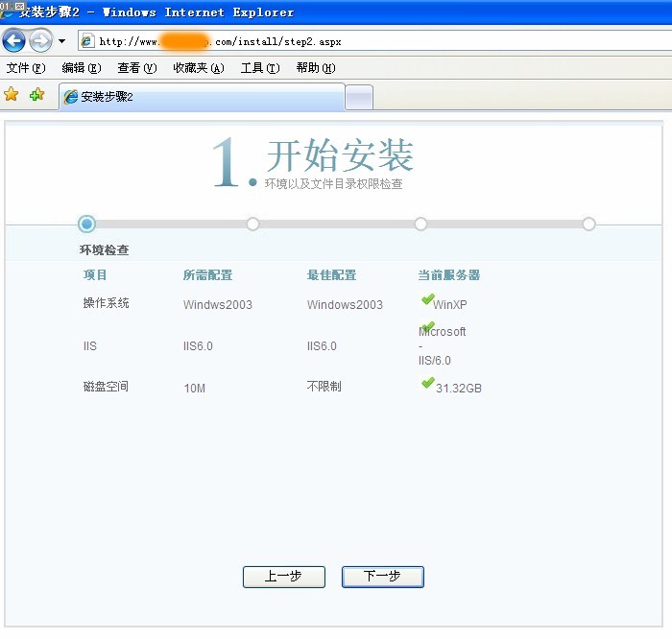Click the first active step marker
The height and width of the screenshot is (639, 672).
[x=87, y=224]
